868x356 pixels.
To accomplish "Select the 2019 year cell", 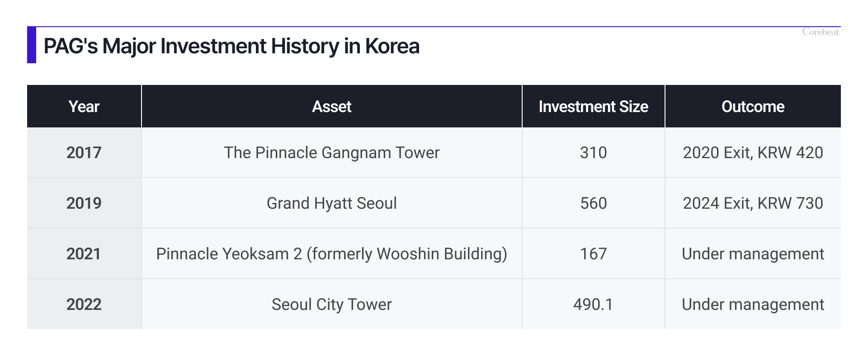I will click(x=84, y=203).
